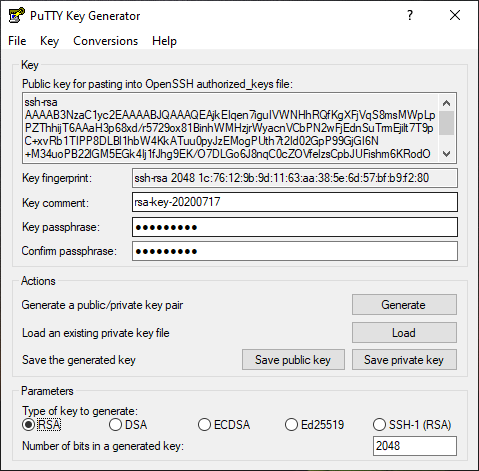Open the Key menu
Screen dimensions: 479x471
point(49,41)
